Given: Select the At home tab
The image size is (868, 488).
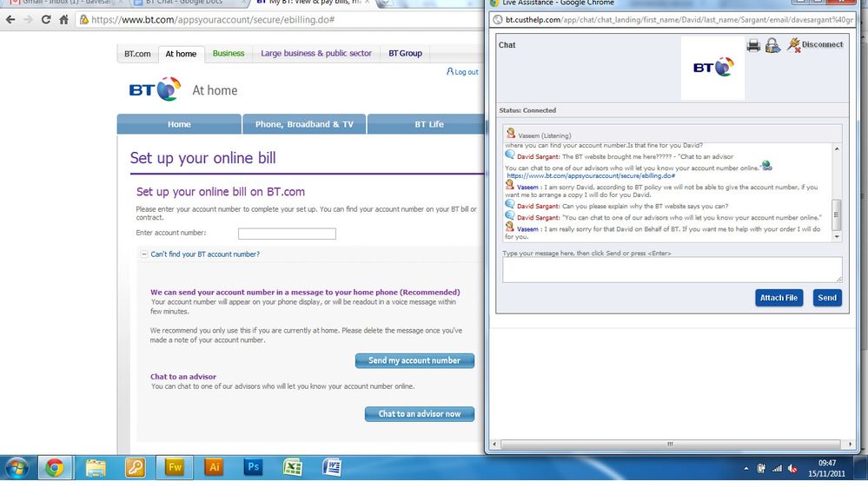Looking at the screenshot, I should click(181, 54).
